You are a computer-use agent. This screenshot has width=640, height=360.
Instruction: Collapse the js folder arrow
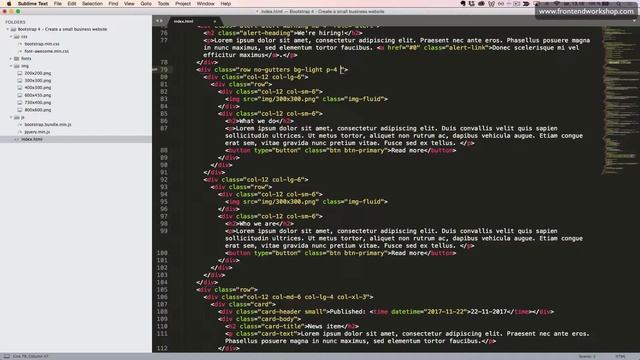click(x=11, y=118)
